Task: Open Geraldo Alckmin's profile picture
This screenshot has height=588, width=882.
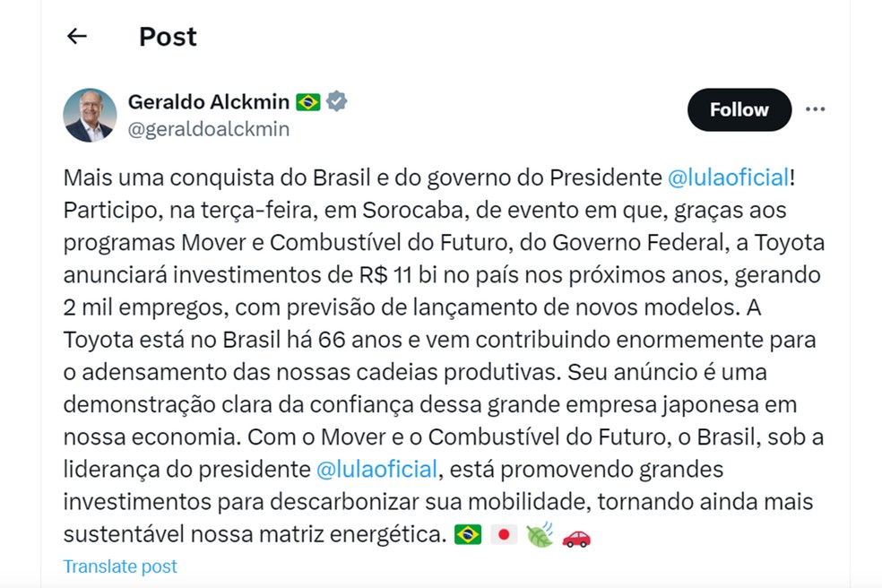Action: pos(90,115)
